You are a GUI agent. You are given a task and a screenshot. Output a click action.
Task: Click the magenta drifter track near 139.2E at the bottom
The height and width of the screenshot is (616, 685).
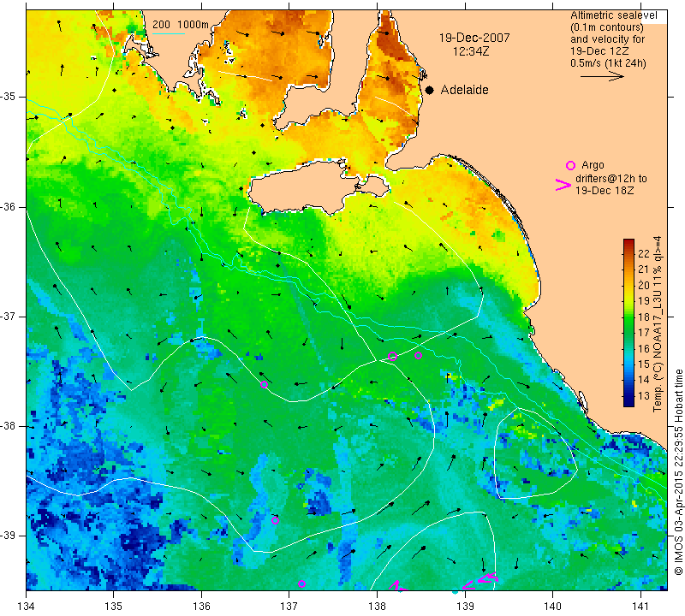coord(480,581)
